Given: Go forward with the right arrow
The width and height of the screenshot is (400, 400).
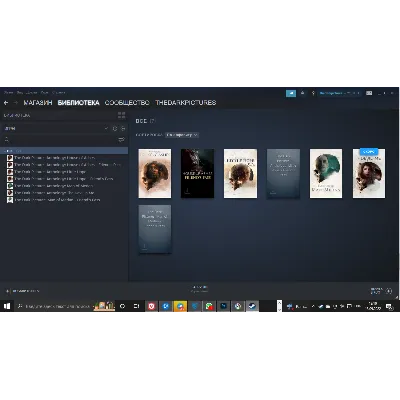Looking at the screenshot, I should coord(16,103).
